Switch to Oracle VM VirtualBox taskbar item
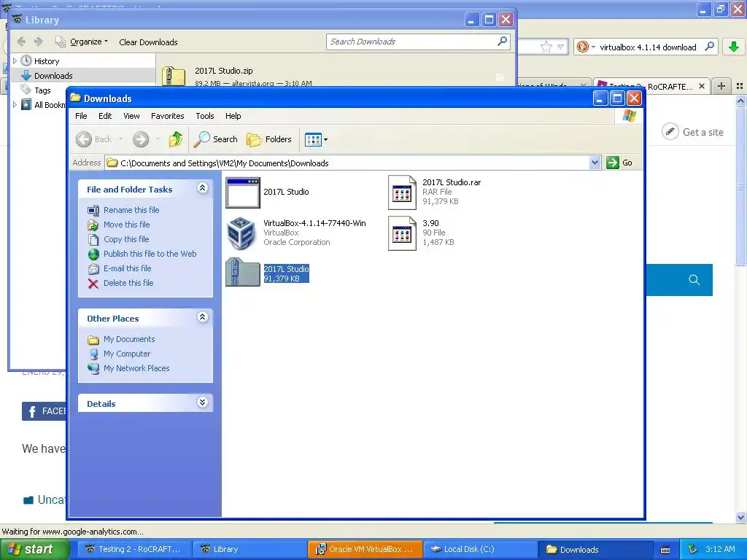 365,549
